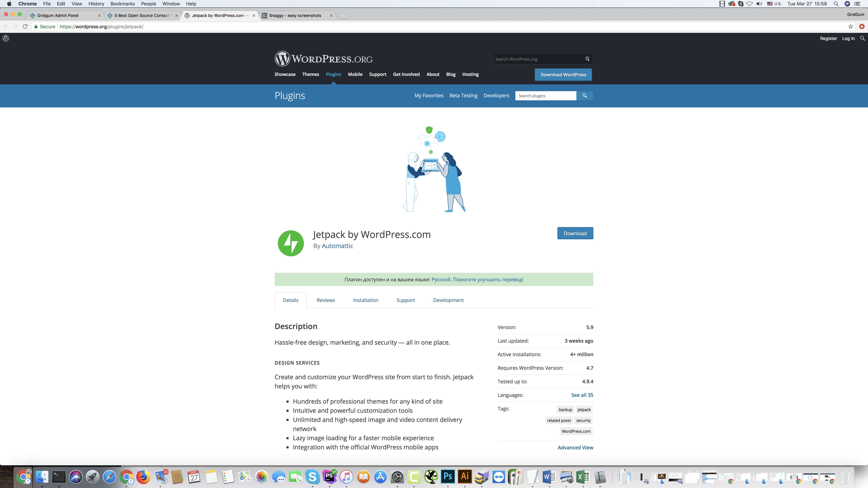Open the Advanced View link
Screen dimensions: 868x488
coord(575,448)
